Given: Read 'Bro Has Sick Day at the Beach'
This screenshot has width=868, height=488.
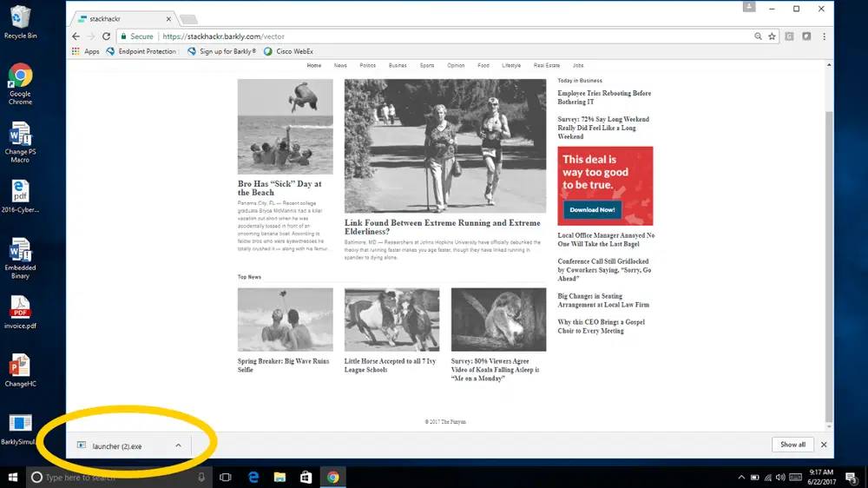Looking at the screenshot, I should pos(279,188).
